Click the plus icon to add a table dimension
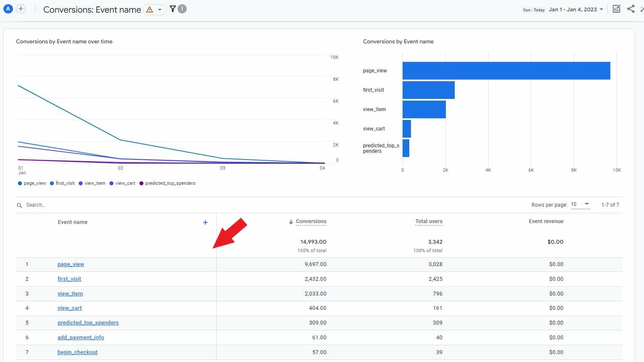The width and height of the screenshot is (644, 362). click(205, 222)
